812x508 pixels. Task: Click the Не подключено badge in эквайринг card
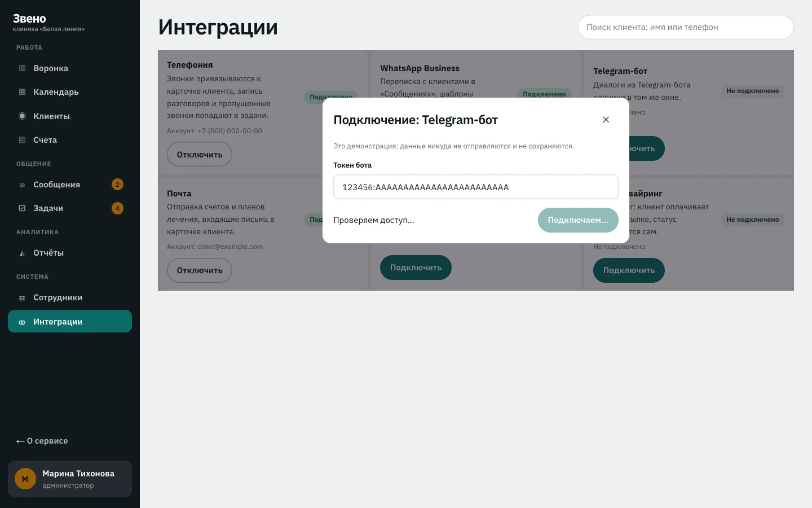tap(752, 220)
